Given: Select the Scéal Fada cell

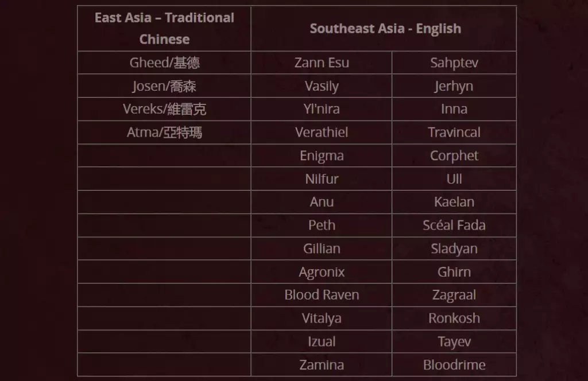Looking at the screenshot, I should pos(454,225).
